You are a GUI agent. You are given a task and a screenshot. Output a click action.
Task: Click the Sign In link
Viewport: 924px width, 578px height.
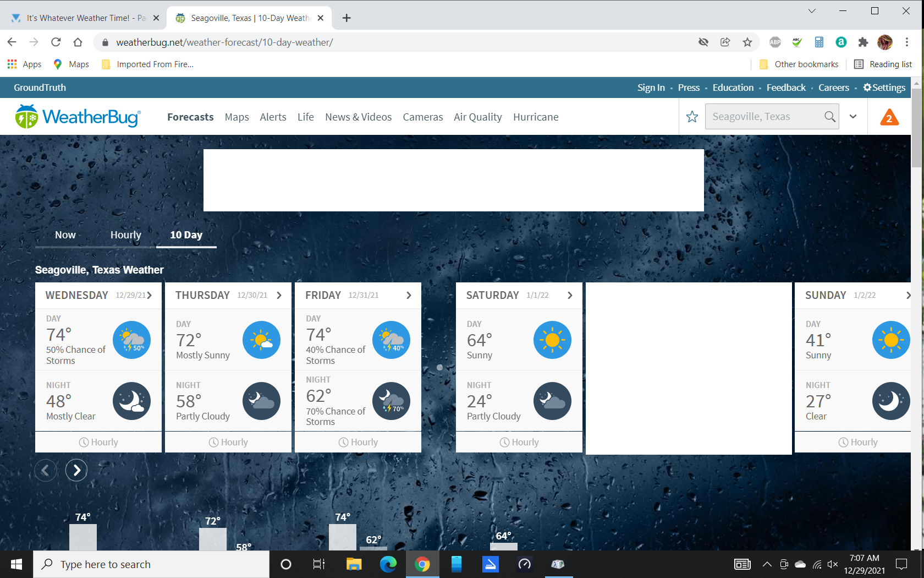click(651, 88)
